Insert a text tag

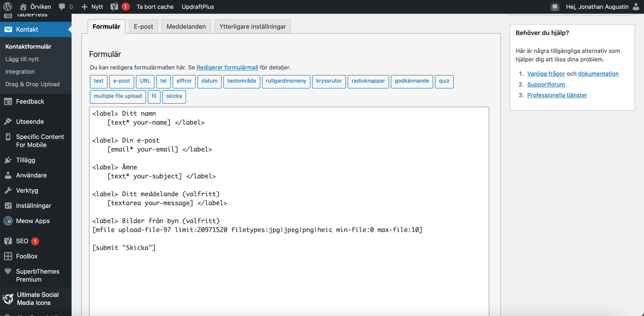[99, 81]
